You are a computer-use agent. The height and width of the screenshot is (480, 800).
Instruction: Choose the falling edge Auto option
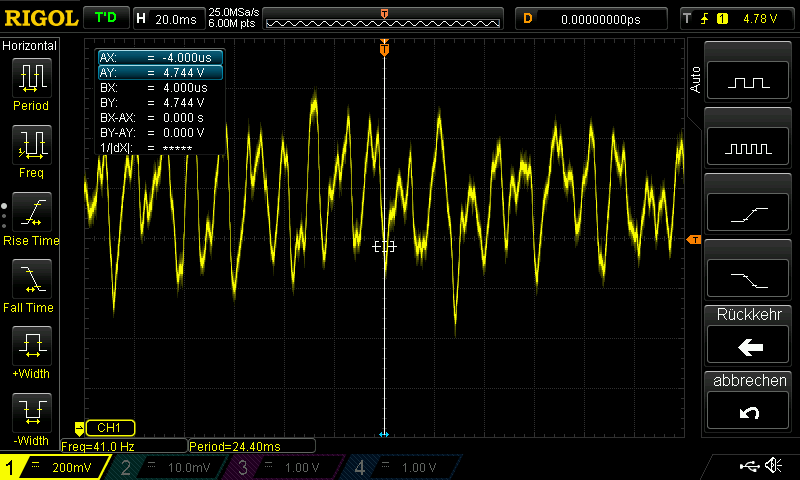[748, 279]
